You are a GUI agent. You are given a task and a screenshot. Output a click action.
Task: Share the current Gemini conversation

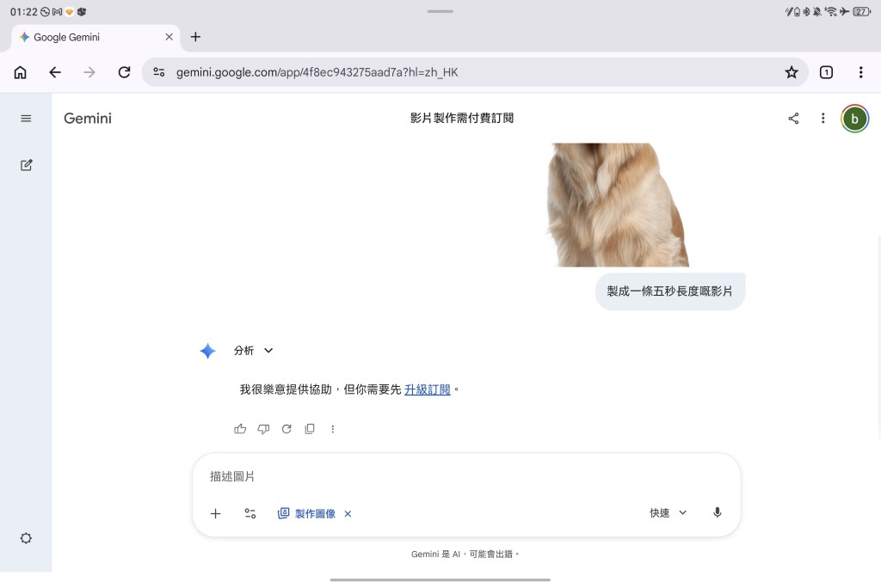click(793, 118)
